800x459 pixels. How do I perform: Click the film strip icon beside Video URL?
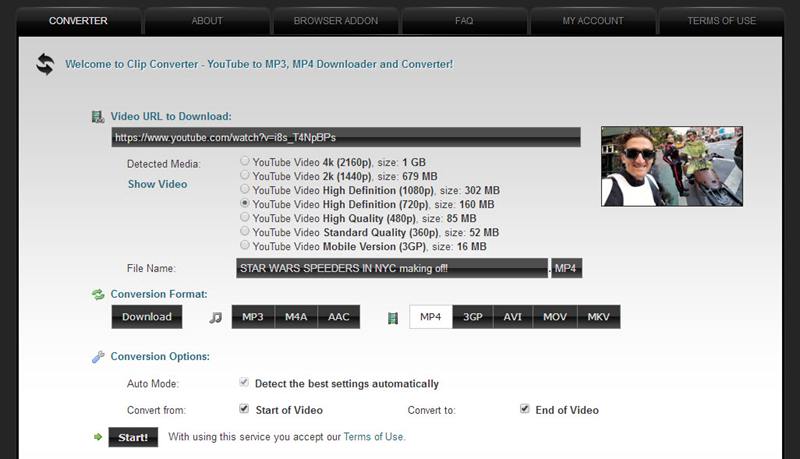click(x=97, y=117)
